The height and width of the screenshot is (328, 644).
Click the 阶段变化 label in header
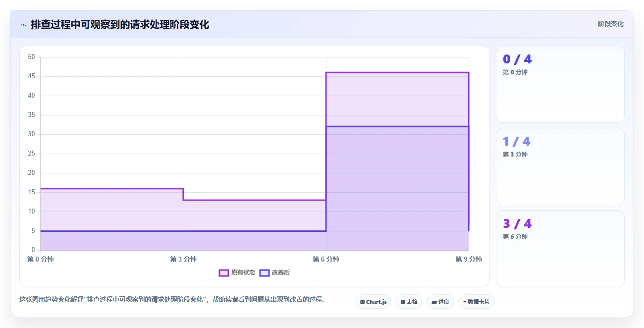[x=610, y=24]
